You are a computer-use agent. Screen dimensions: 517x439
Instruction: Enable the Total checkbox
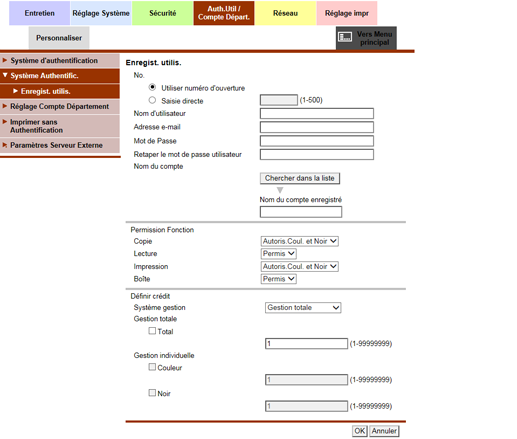coord(152,331)
